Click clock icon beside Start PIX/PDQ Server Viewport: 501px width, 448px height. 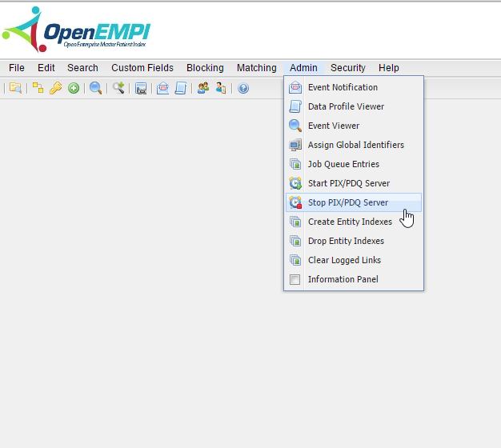pyautogui.click(x=295, y=183)
